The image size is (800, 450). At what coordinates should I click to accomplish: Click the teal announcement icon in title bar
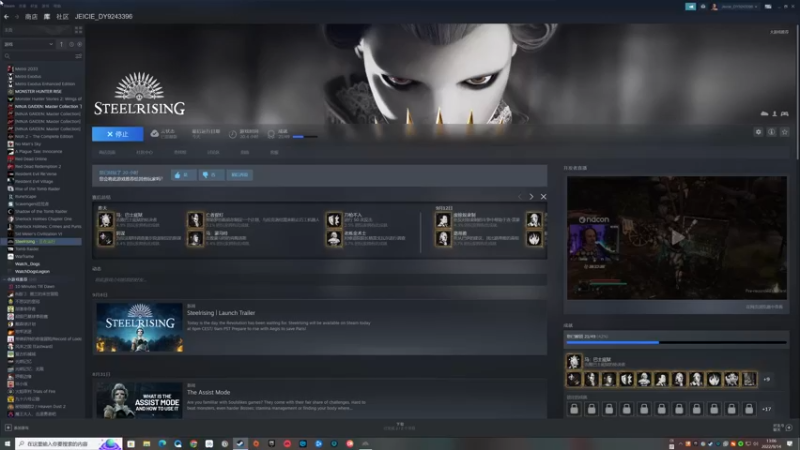tap(690, 7)
